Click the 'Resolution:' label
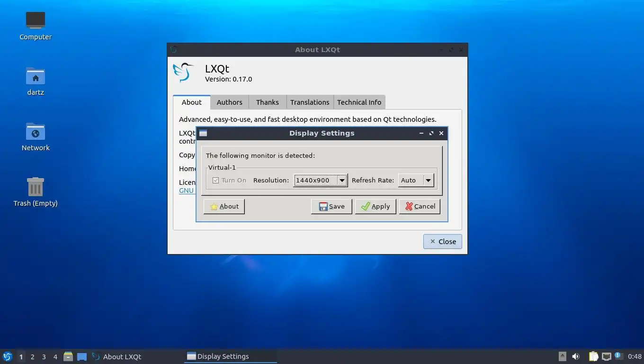The height and width of the screenshot is (364, 644). pos(271,180)
